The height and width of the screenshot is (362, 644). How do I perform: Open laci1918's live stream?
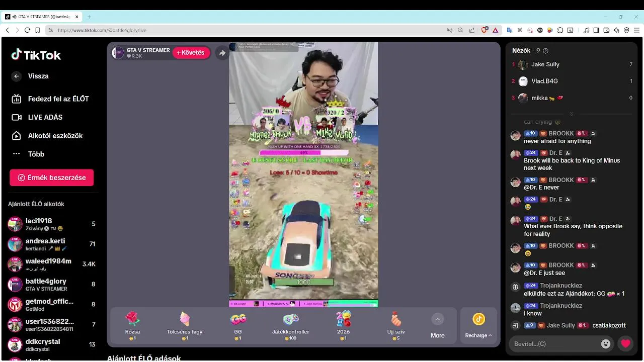coord(51,224)
